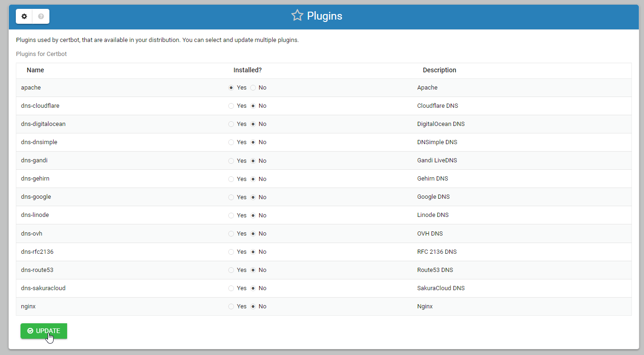Click the SakuraCloud DNS description

[441, 288]
